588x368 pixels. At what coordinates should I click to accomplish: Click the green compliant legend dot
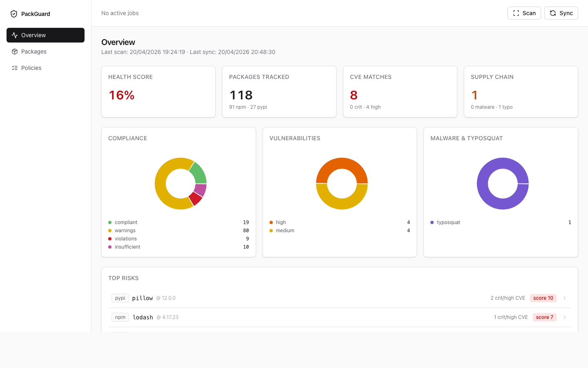coord(110,222)
